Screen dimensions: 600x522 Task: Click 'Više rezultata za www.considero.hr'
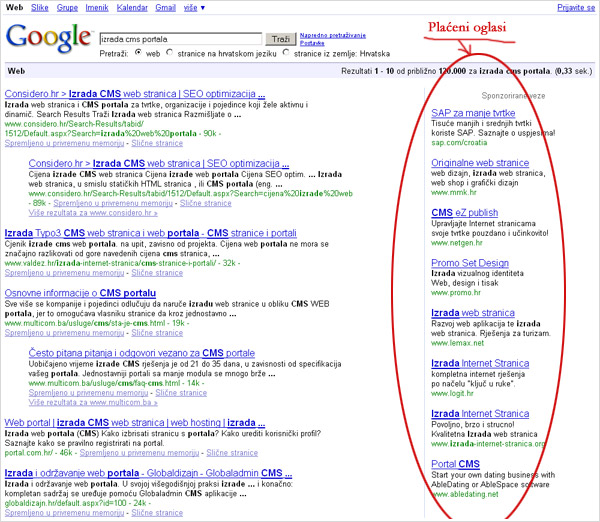click(93, 213)
